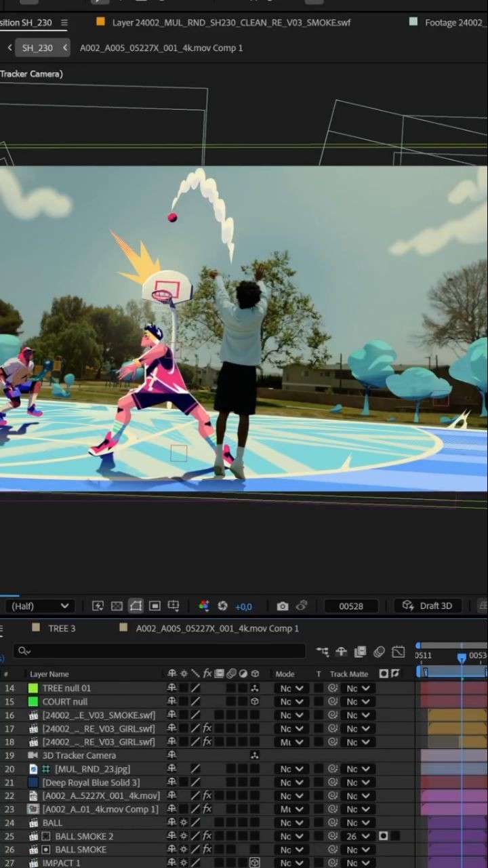
Task: Click the Deep Royal Blue Solid 3 swatch
Action: click(33, 782)
